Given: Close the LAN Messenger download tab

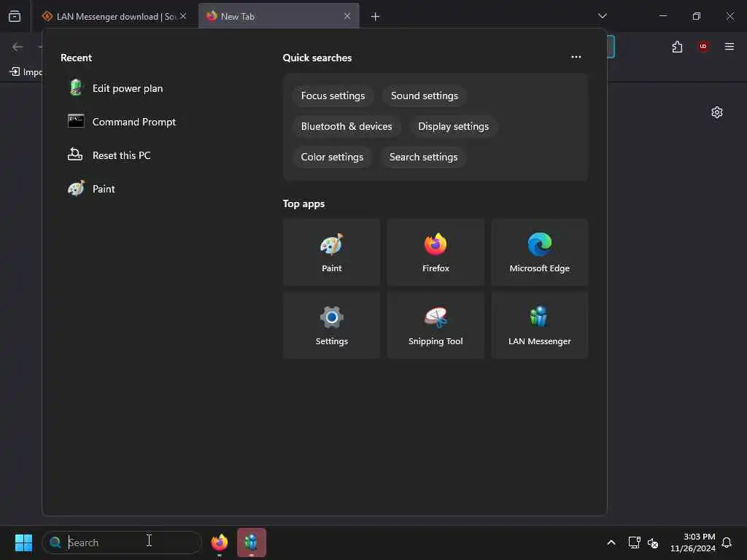Looking at the screenshot, I should [x=183, y=16].
